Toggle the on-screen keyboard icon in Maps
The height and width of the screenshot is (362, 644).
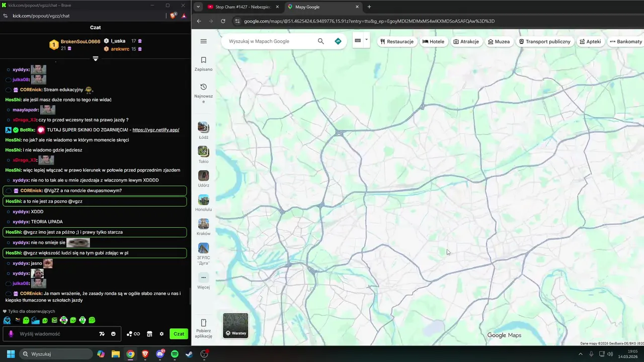[x=358, y=40]
